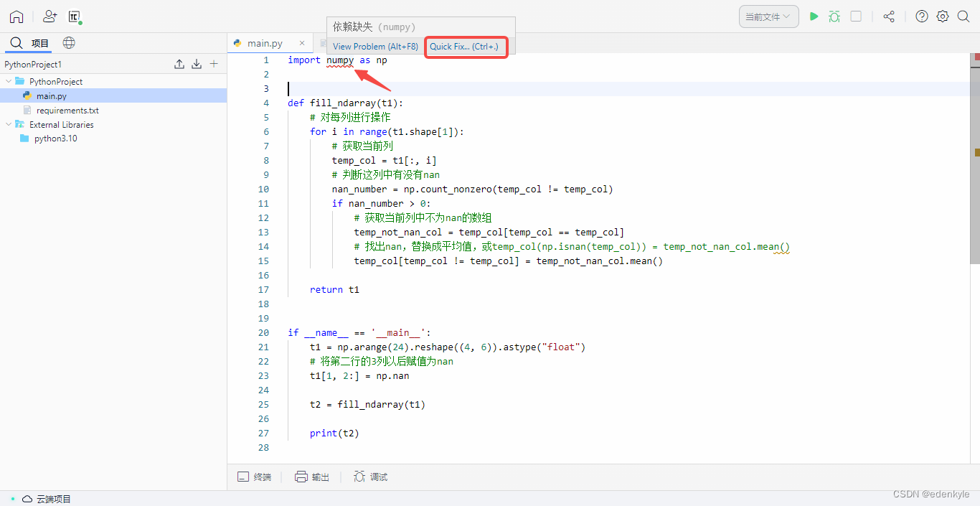980x506 pixels.
Task: Start debugging with the bug icon
Action: click(x=834, y=17)
